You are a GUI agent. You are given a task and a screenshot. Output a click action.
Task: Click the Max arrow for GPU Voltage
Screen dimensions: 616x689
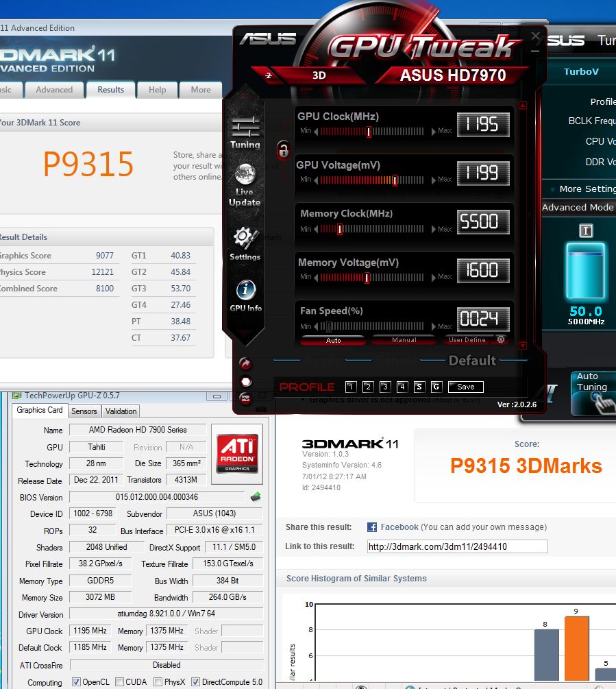433,180
